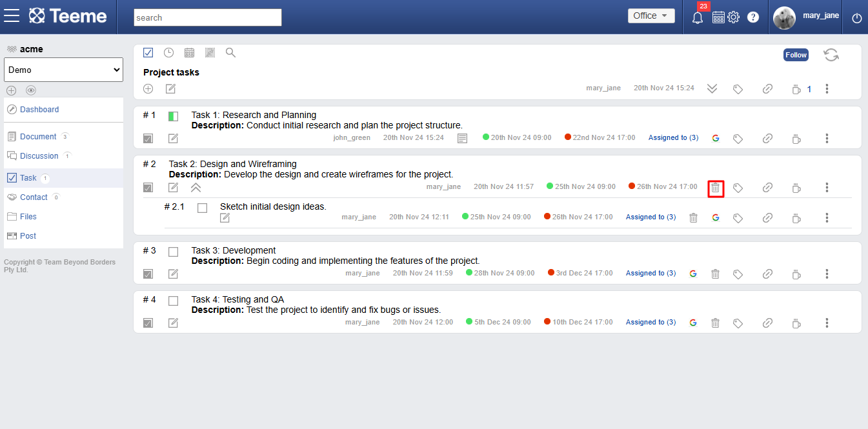Image resolution: width=868 pixels, height=429 pixels.
Task: Click john_green author name on Task 1
Action: (x=352, y=138)
